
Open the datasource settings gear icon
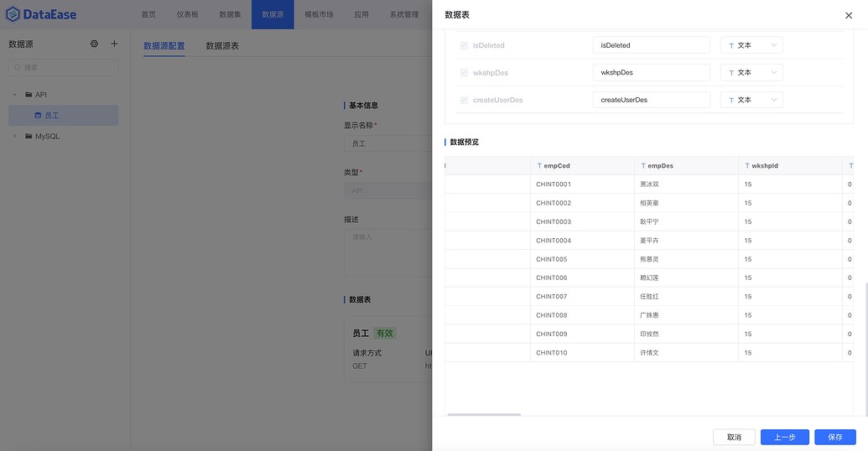(94, 44)
